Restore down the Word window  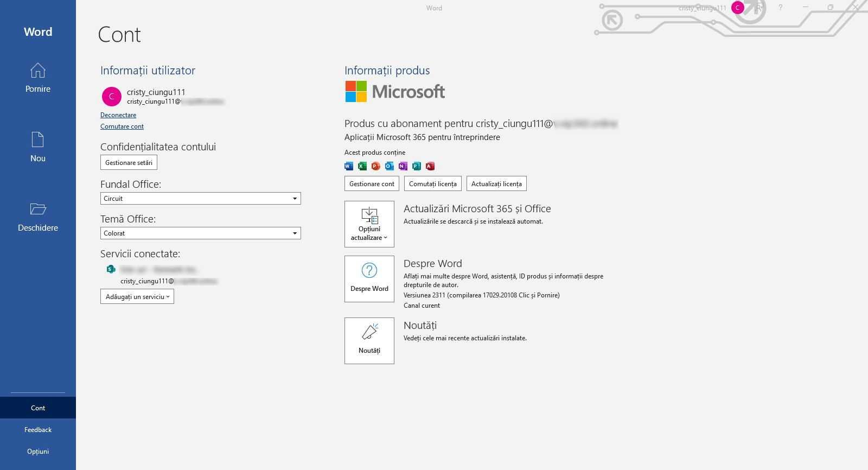(x=830, y=8)
